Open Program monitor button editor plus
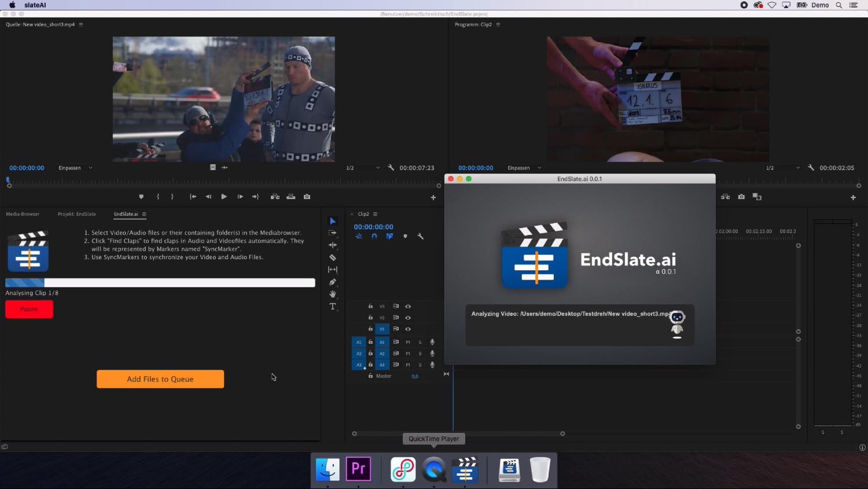Image resolution: width=868 pixels, height=489 pixels. tap(853, 197)
